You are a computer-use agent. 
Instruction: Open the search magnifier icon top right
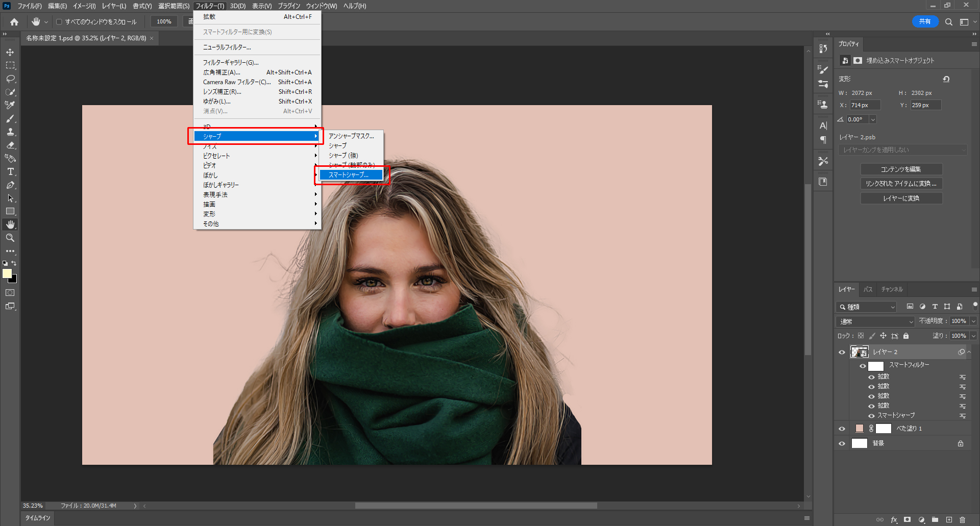pos(948,22)
